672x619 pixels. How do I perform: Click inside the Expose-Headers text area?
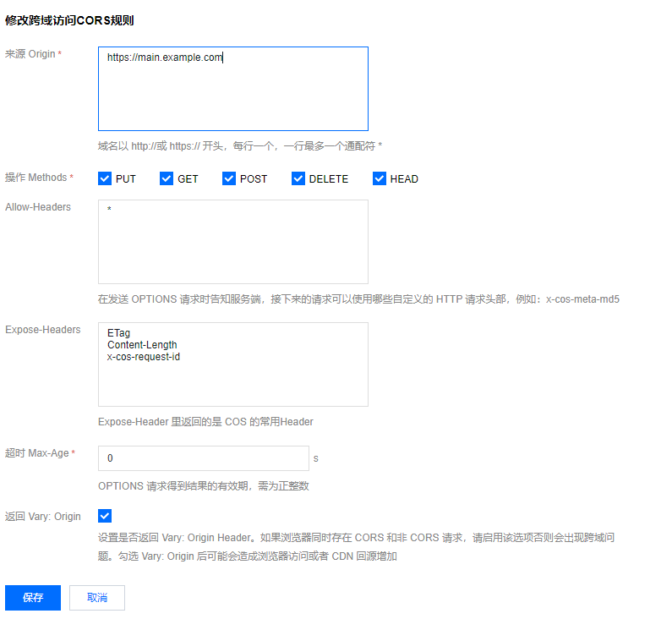click(233, 364)
